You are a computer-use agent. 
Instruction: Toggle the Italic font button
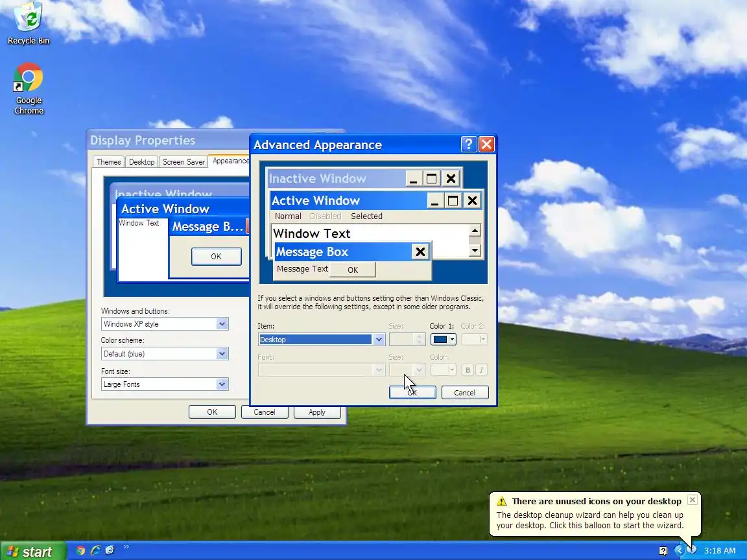pos(481,370)
